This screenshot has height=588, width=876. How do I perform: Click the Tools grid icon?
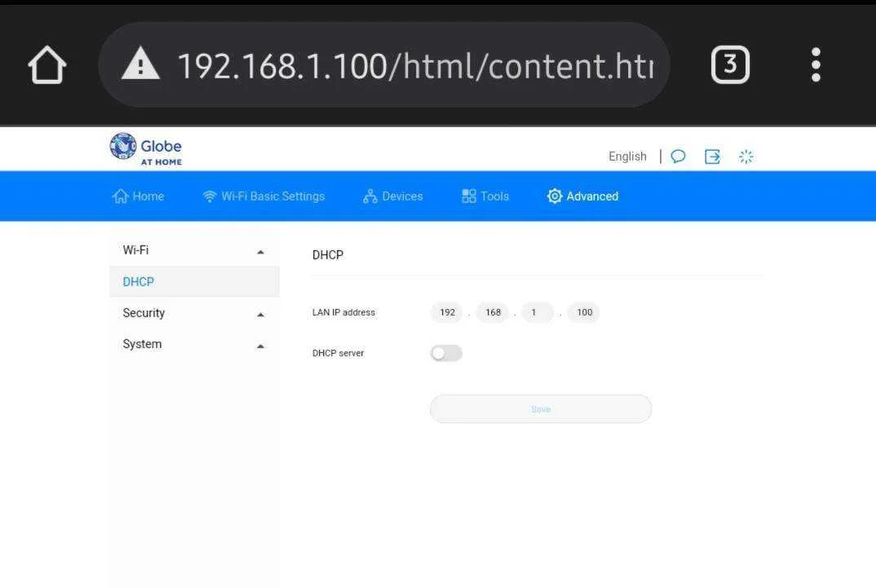469,196
